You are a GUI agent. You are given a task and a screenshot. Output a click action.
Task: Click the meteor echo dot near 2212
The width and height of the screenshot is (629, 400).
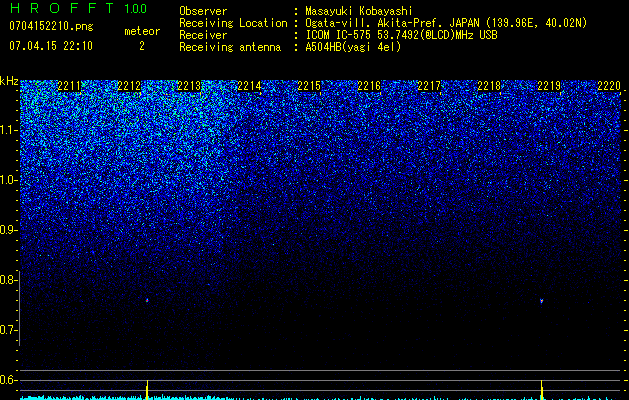(x=147, y=300)
